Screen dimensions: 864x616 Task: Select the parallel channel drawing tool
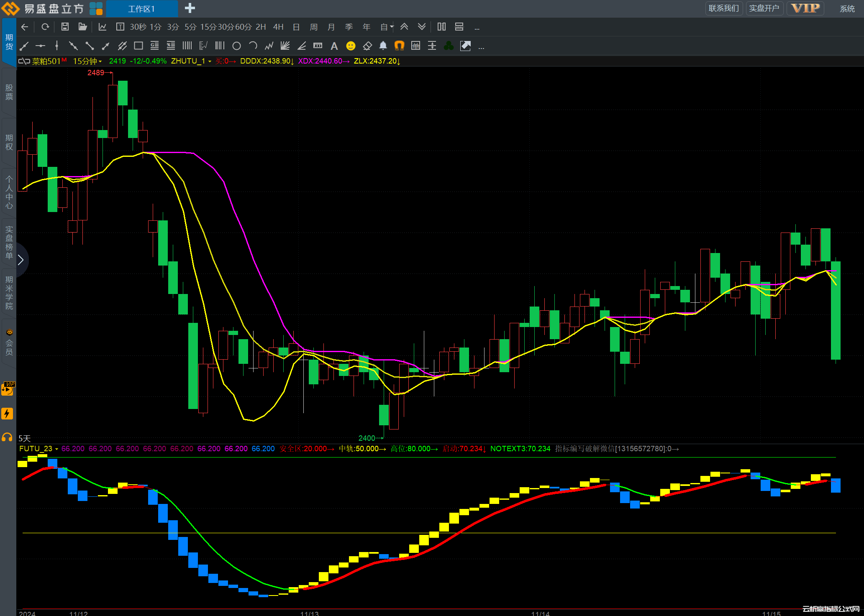122,46
